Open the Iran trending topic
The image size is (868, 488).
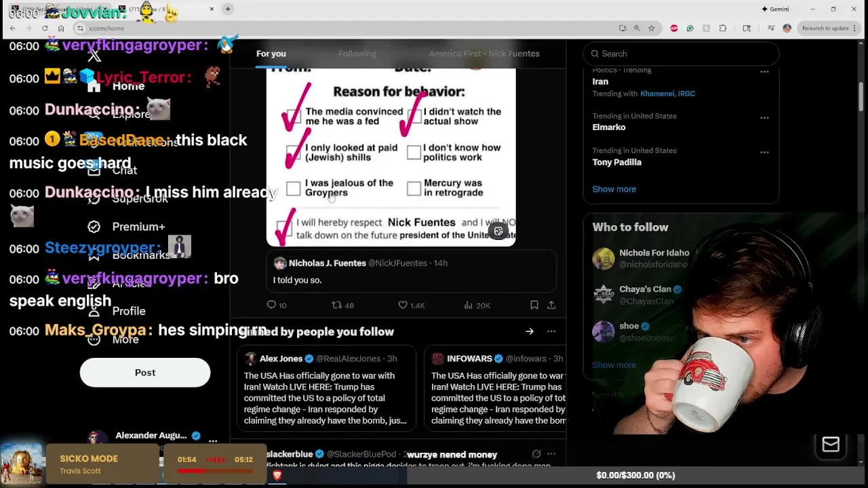[600, 81]
